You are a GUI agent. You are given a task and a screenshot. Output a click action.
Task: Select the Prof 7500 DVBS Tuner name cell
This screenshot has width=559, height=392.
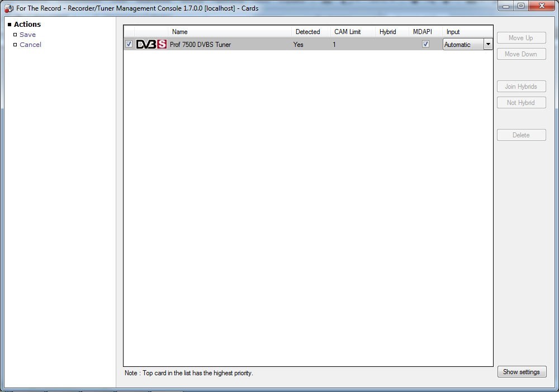pos(200,45)
